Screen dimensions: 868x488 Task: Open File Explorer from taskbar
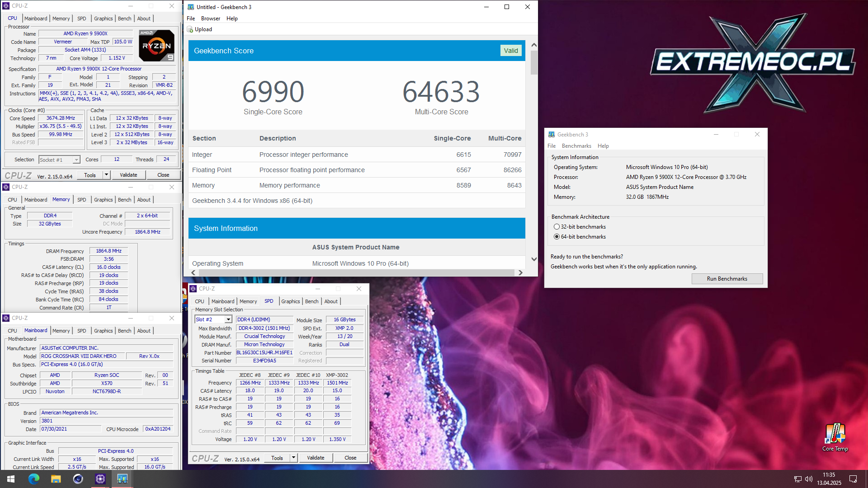point(56,479)
